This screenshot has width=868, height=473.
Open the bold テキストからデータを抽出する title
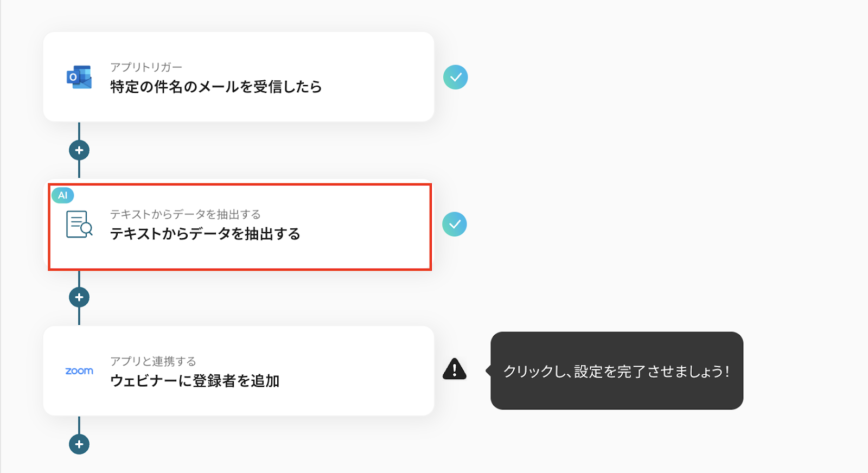(205, 234)
